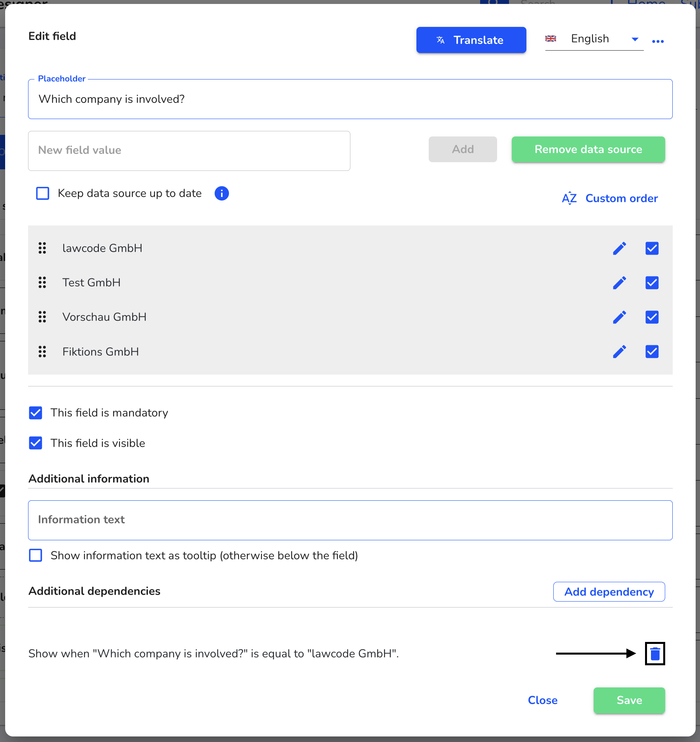The image size is (700, 742).
Task: Toggle the Test GmbH value checkbox
Action: point(652,283)
